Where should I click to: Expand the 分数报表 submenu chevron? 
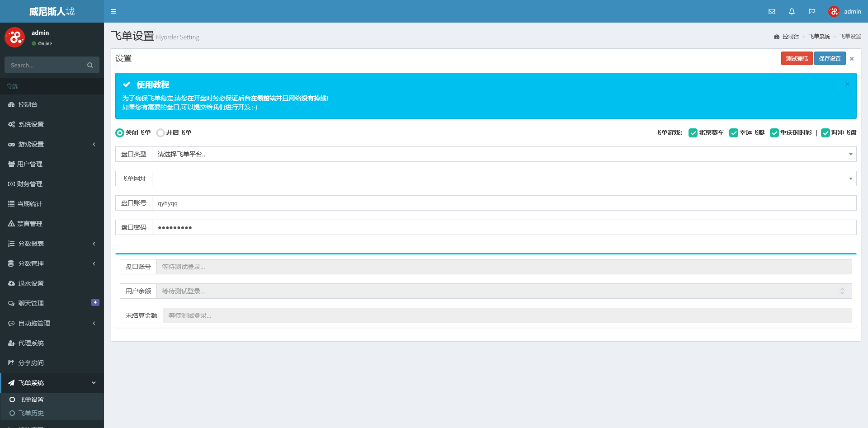pos(94,244)
